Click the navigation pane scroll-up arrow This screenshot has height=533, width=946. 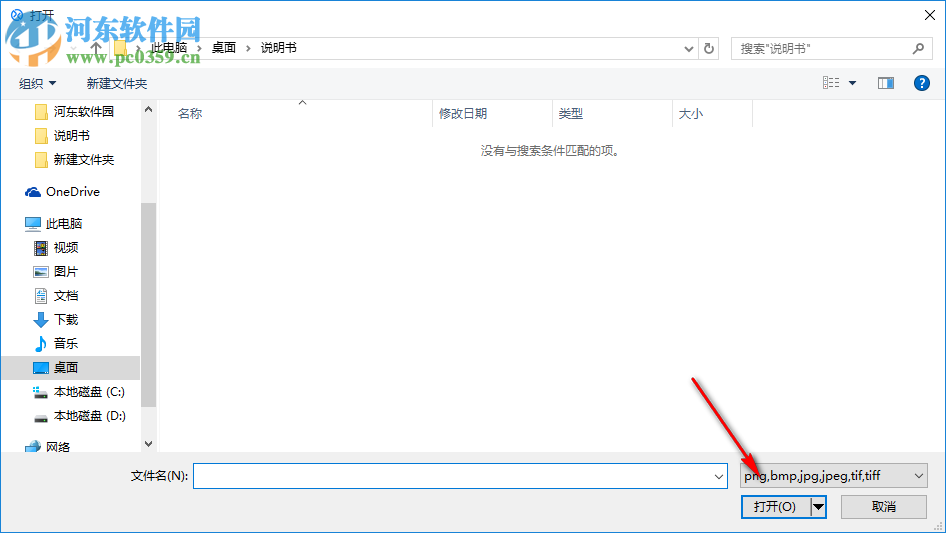[148, 109]
